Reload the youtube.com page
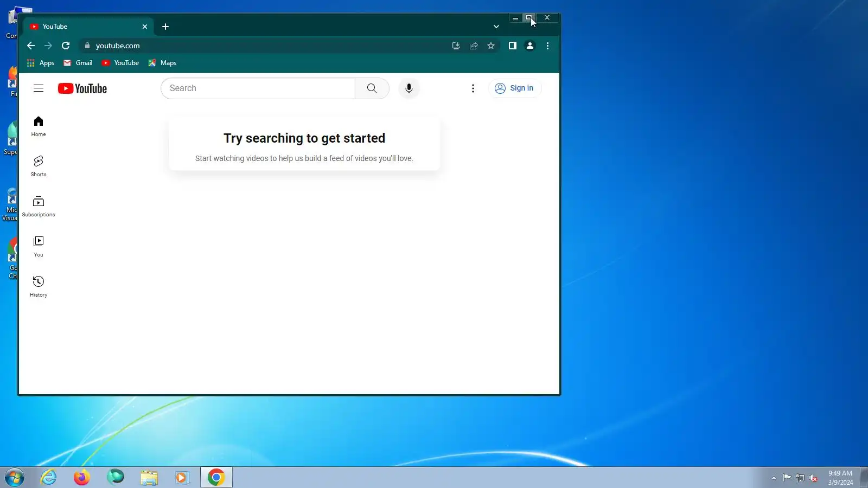The width and height of the screenshot is (868, 488). (66, 46)
